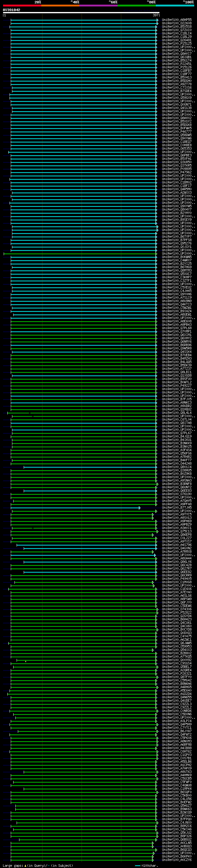Click the UniRef100_P49227 label
The image size is (197, 868).
(177, 386)
